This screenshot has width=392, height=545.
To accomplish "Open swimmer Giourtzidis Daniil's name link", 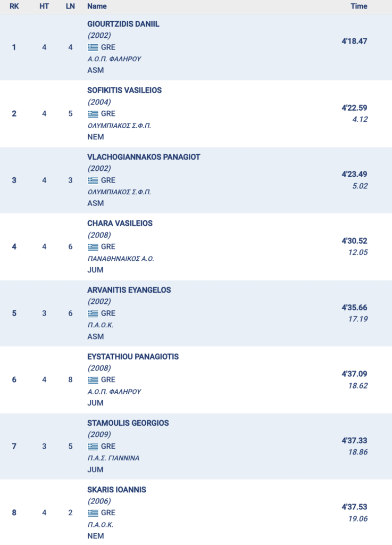I will 123,24.
